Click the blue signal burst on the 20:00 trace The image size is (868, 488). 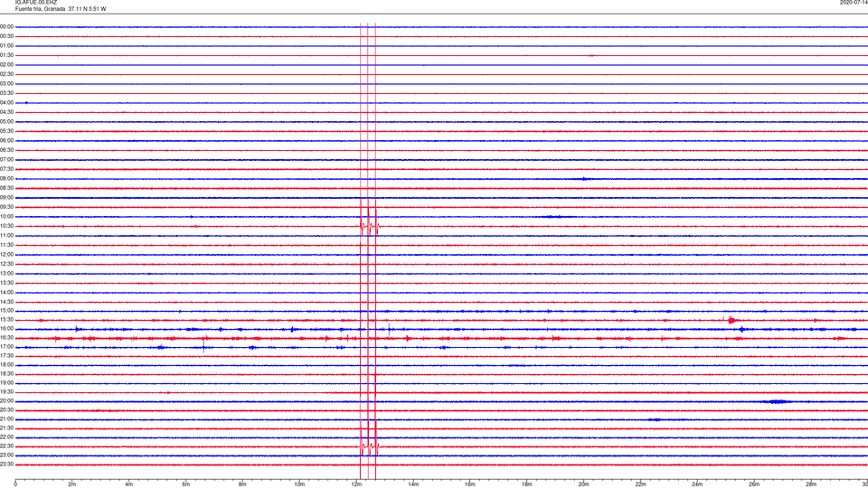point(776,401)
